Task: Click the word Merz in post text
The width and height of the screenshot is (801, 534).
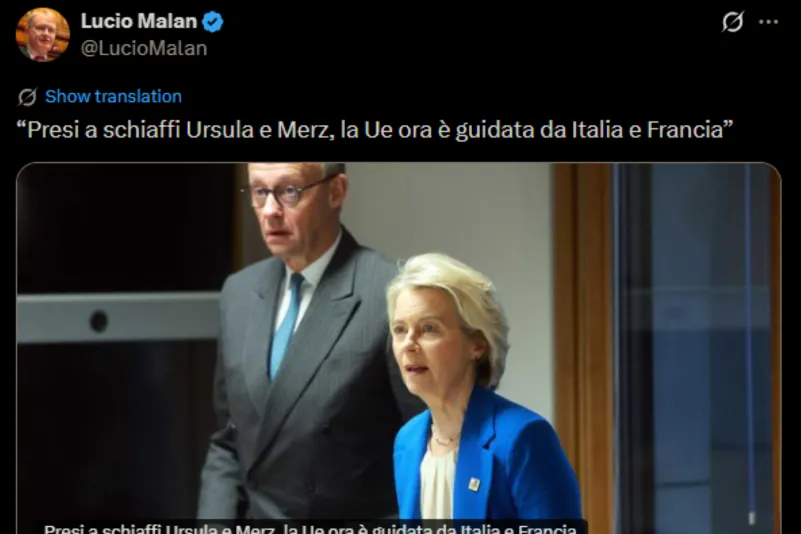Action: pyautogui.click(x=304, y=130)
